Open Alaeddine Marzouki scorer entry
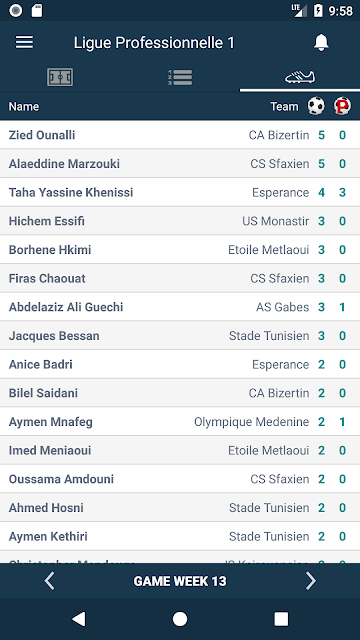The height and width of the screenshot is (640, 360). tap(180, 164)
